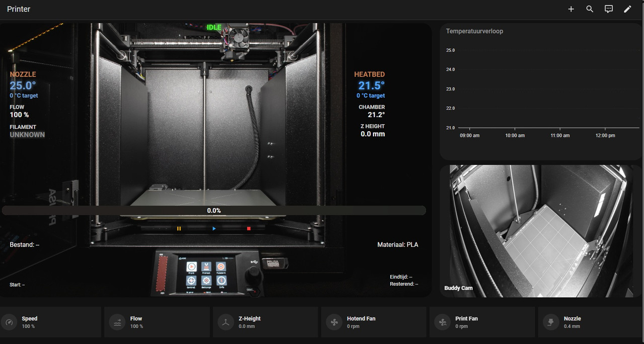Click the FLOW 100 % overlay value
This screenshot has width=644, height=344.
19,115
